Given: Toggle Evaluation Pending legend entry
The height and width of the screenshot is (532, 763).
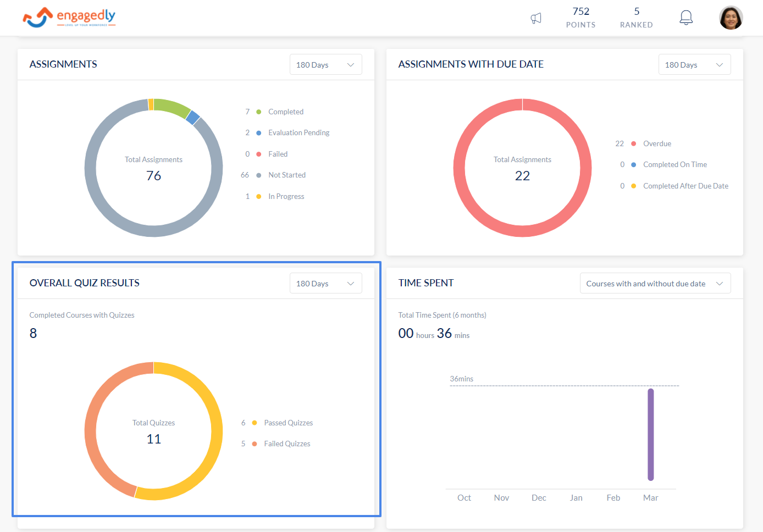Looking at the screenshot, I should tap(293, 132).
